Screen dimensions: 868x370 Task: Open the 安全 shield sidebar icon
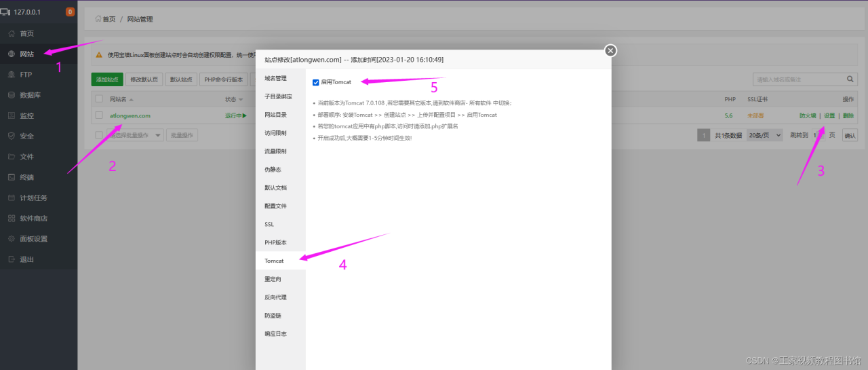coord(12,136)
